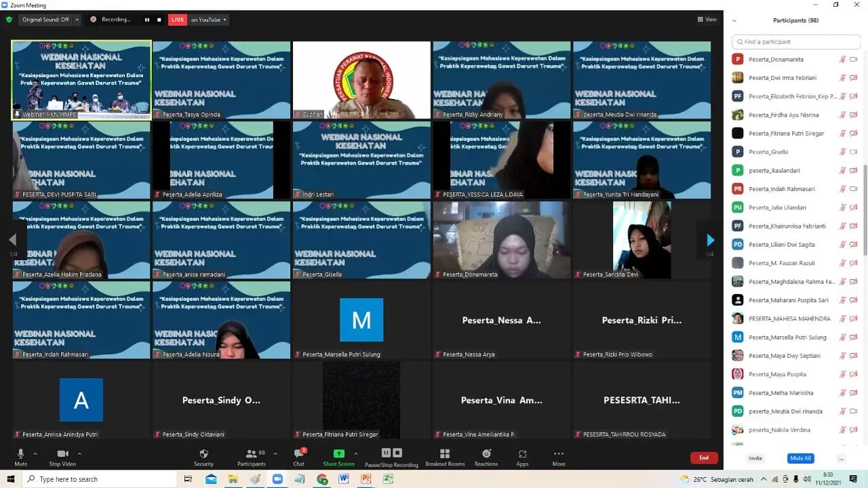Screen dimensions: 868x488
Task: Open Microsoft Word from the taskbar
Action: pos(344,479)
